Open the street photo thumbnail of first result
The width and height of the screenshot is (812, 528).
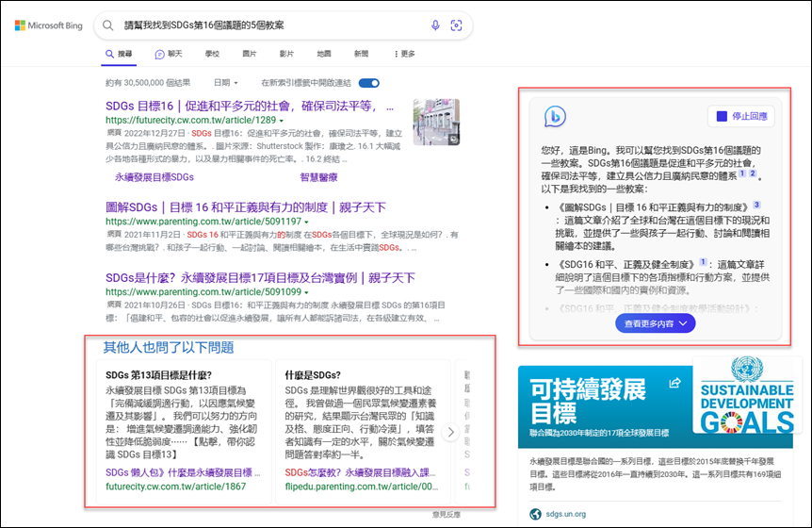(436, 123)
